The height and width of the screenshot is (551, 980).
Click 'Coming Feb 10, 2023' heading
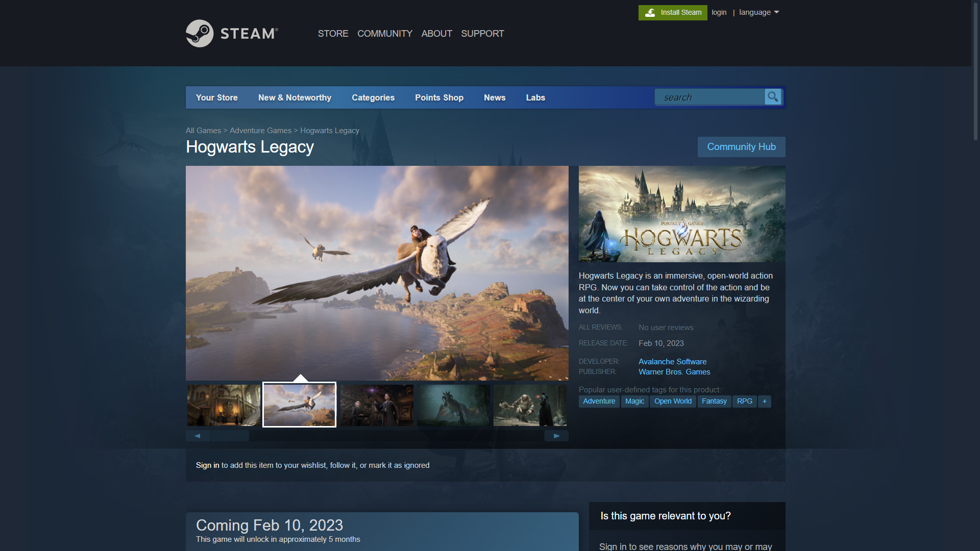[x=269, y=525]
